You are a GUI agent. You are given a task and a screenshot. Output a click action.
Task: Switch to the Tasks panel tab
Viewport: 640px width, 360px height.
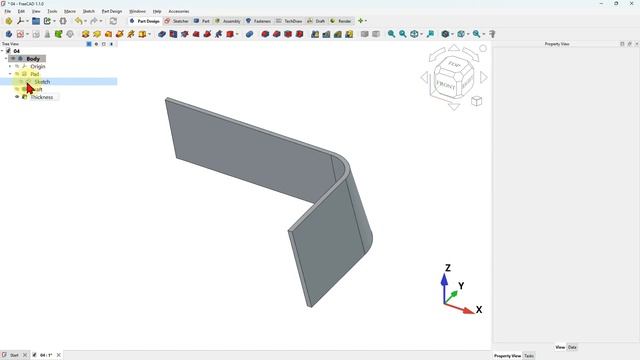[x=529, y=356]
